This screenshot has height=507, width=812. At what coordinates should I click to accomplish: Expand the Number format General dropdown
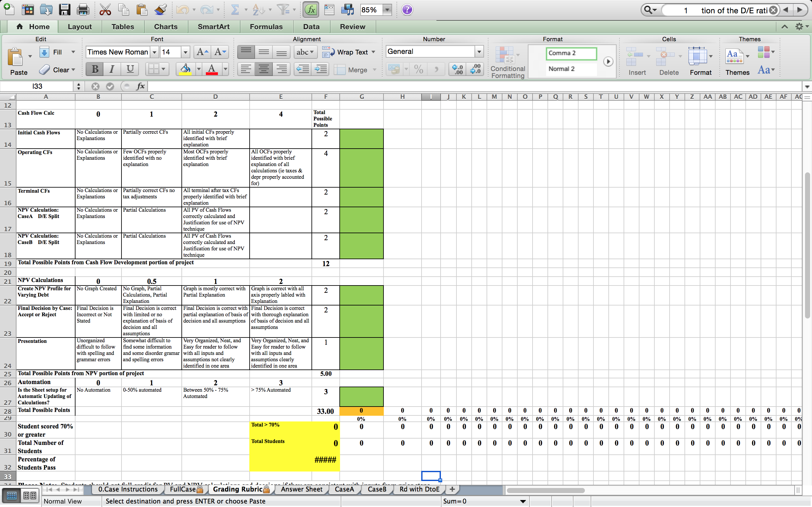[479, 52]
